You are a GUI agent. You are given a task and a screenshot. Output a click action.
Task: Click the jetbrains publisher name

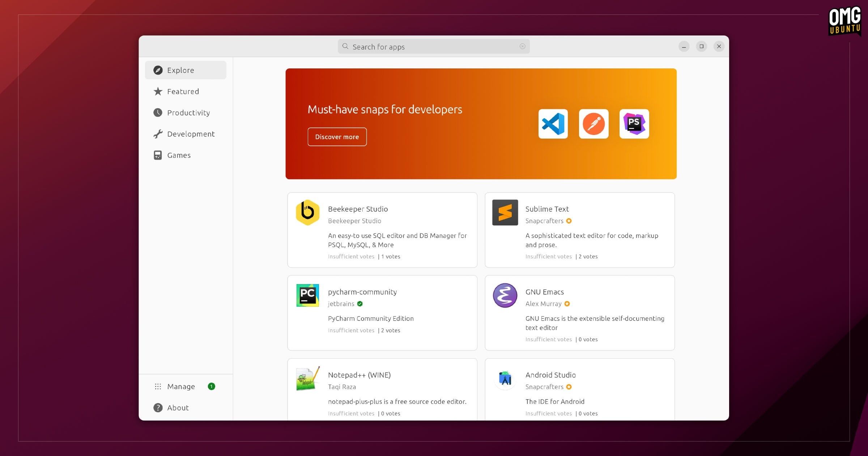[341, 304]
